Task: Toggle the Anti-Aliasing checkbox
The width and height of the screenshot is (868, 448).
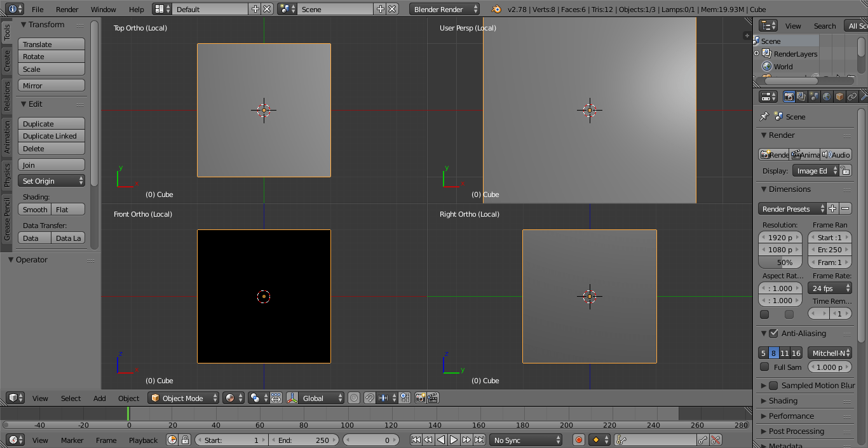Action: pos(772,333)
